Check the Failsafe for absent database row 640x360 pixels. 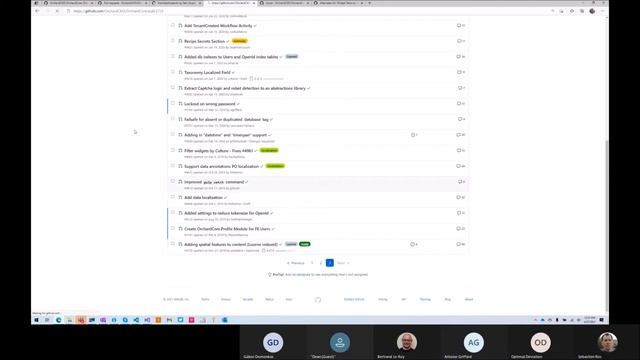(x=173, y=119)
